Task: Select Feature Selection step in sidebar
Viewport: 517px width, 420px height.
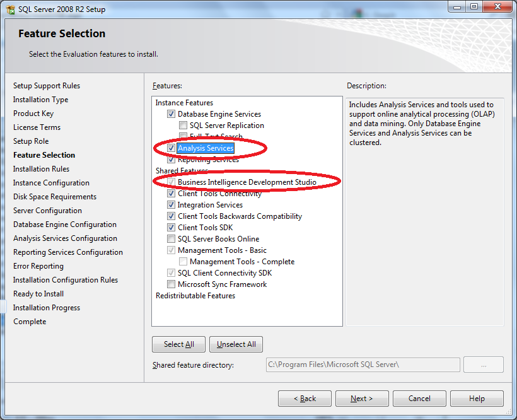Action: [44, 155]
